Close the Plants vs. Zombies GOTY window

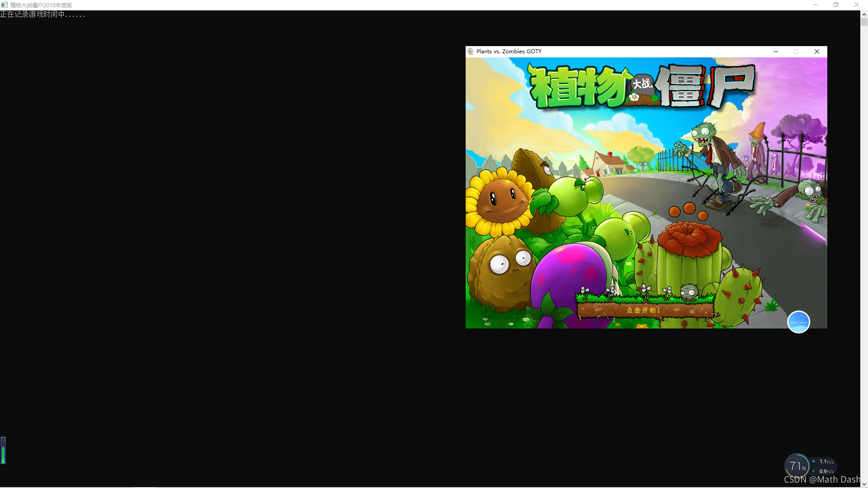pyautogui.click(x=817, y=52)
